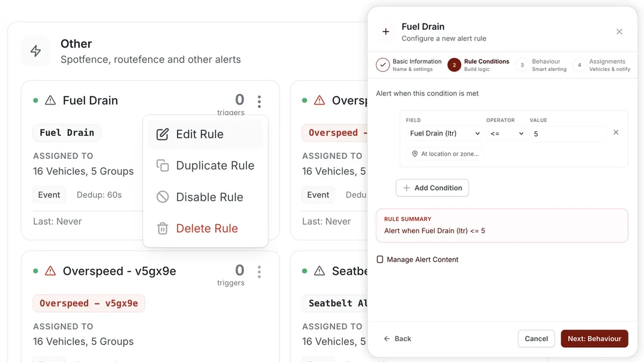
Task: Click 16 Vehicles, 5 Groups on Fuel Drain card
Action: (83, 171)
